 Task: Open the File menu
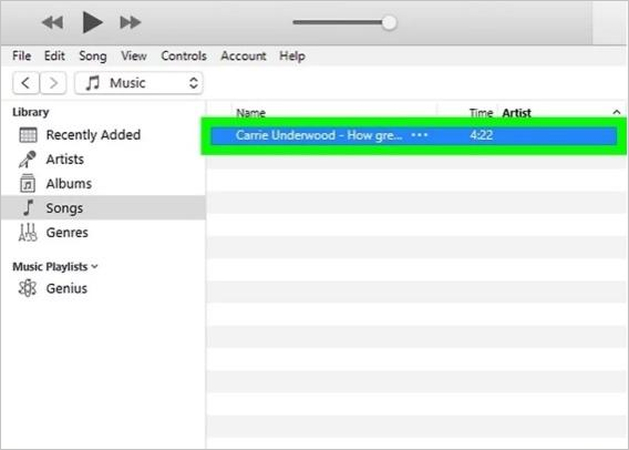(21, 56)
